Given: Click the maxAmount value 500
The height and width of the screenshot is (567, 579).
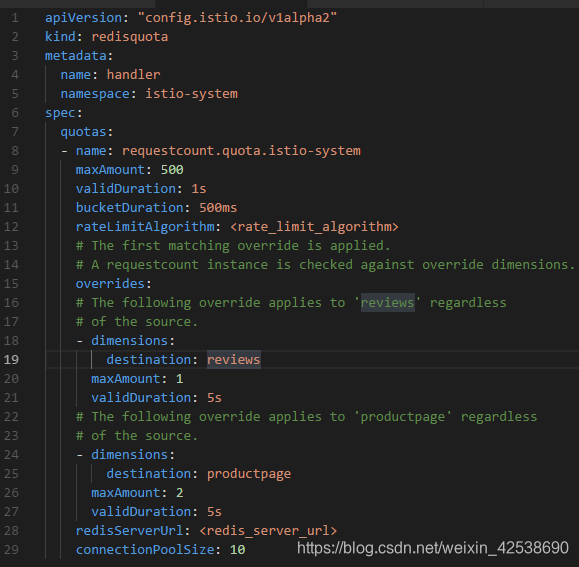Looking at the screenshot, I should (172, 170).
